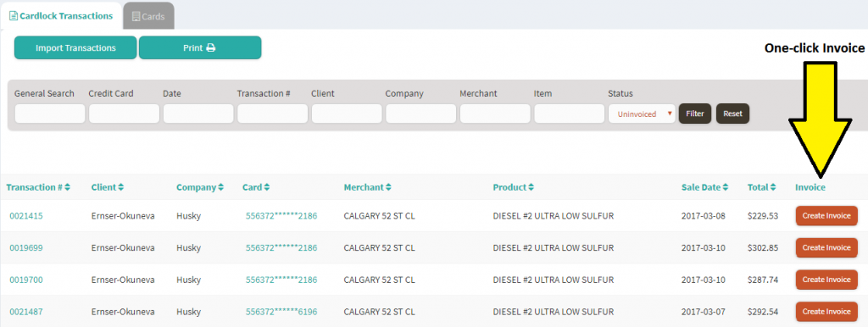Create Invoice for transaction 0021487
This screenshot has height=327, width=868.
[x=826, y=312]
